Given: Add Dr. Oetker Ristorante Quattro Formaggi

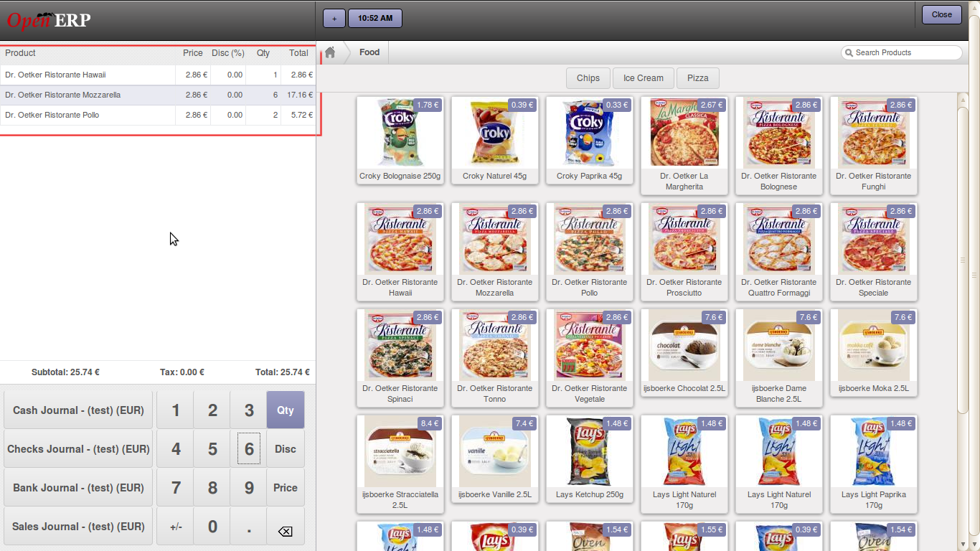Looking at the screenshot, I should (x=779, y=252).
